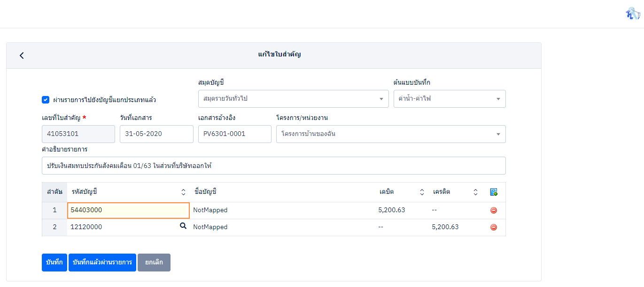Open the โครงการ/หน่วยงาน dropdown
Screen dimensions: 644x287
390,134
